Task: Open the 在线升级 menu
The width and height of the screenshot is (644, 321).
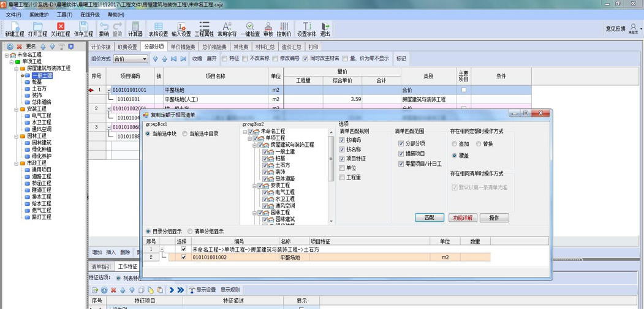Action: coord(90,14)
